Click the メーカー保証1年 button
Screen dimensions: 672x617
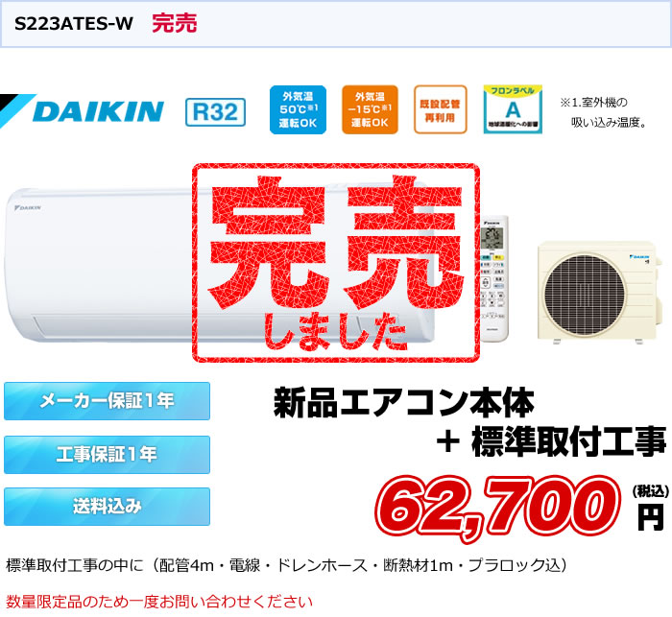[x=108, y=401]
